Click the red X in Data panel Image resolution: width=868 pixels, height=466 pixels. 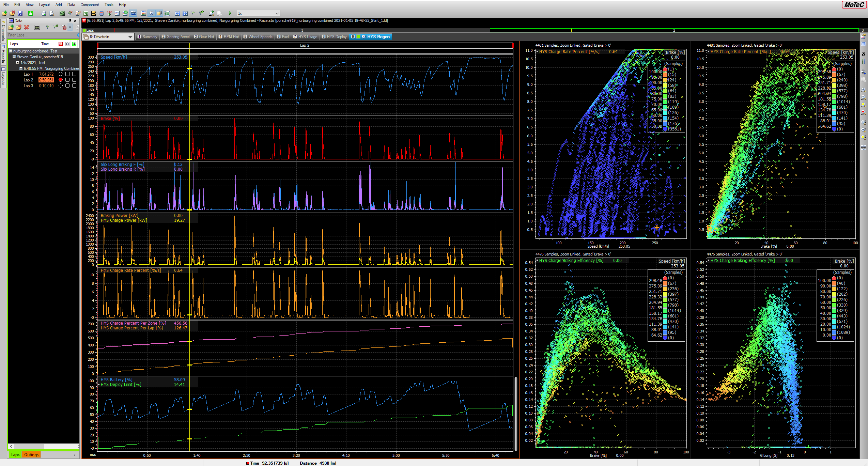(x=27, y=27)
